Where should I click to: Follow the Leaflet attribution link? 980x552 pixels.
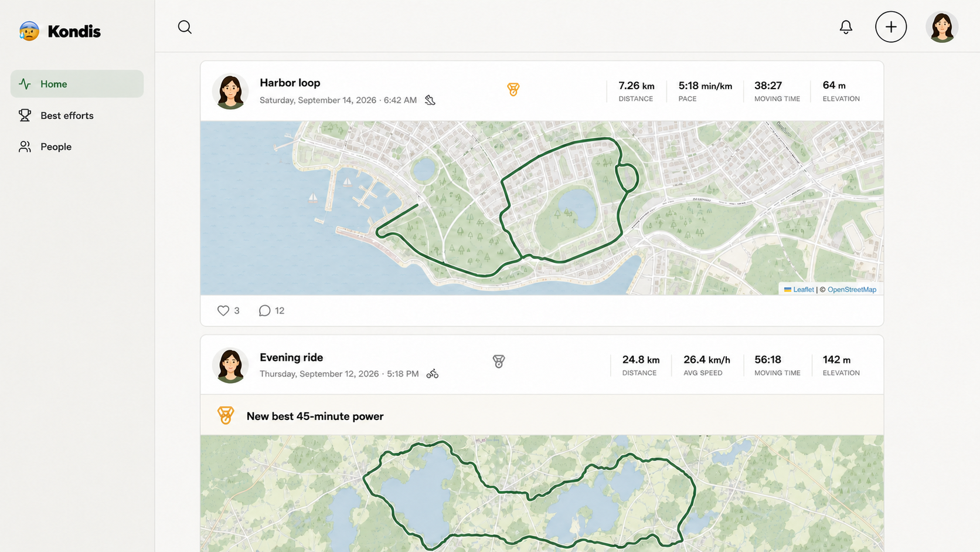(x=803, y=290)
